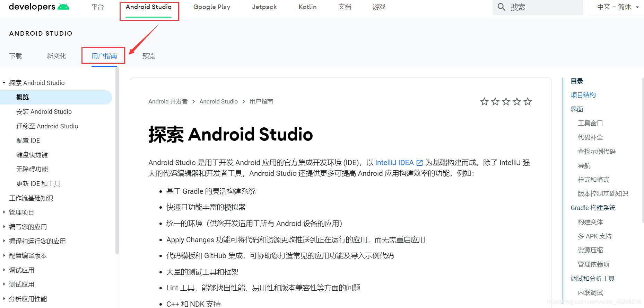
Task: Jump to 项目结构 in table of contents
Action: coord(583,95)
